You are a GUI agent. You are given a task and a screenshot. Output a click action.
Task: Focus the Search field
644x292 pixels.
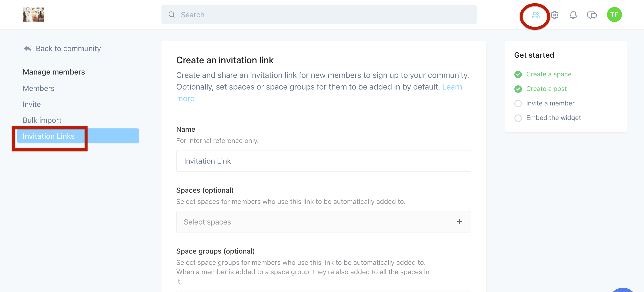click(x=319, y=15)
